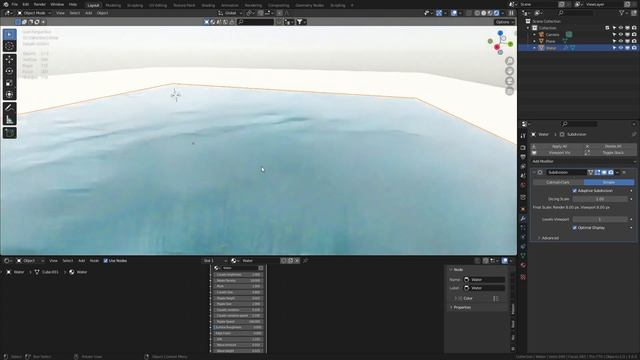
Task: Click the Toggle Stack button
Action: tap(611, 153)
